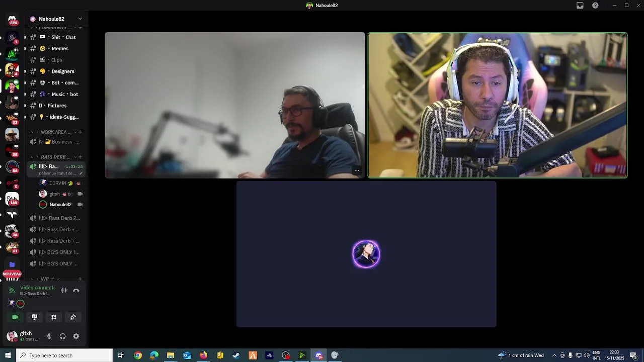Click Windows Start button

click(8, 355)
